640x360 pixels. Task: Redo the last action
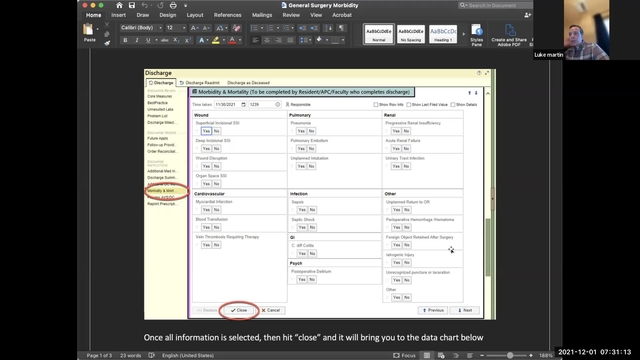pyautogui.click(x=160, y=5)
